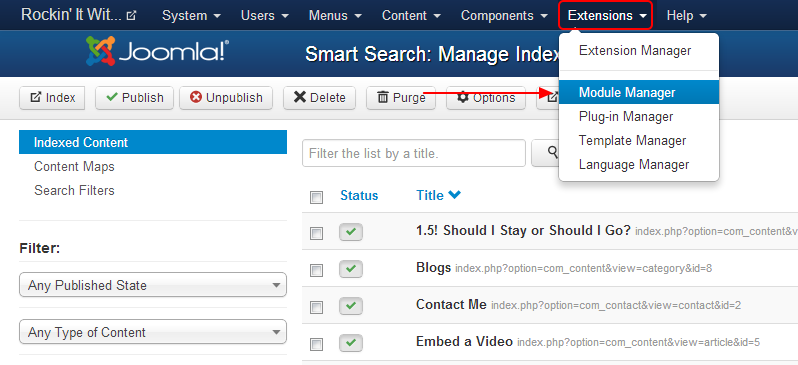Collapse the Extensions menu

(x=606, y=15)
